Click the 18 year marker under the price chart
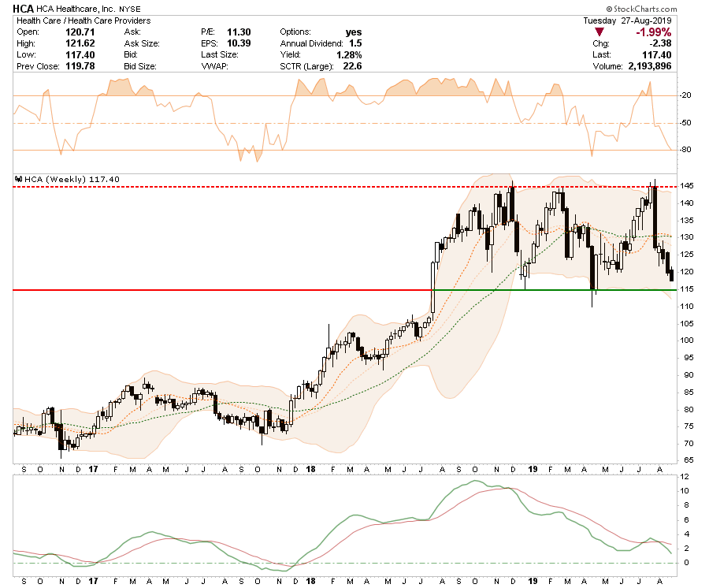709x588 pixels. tap(310, 469)
